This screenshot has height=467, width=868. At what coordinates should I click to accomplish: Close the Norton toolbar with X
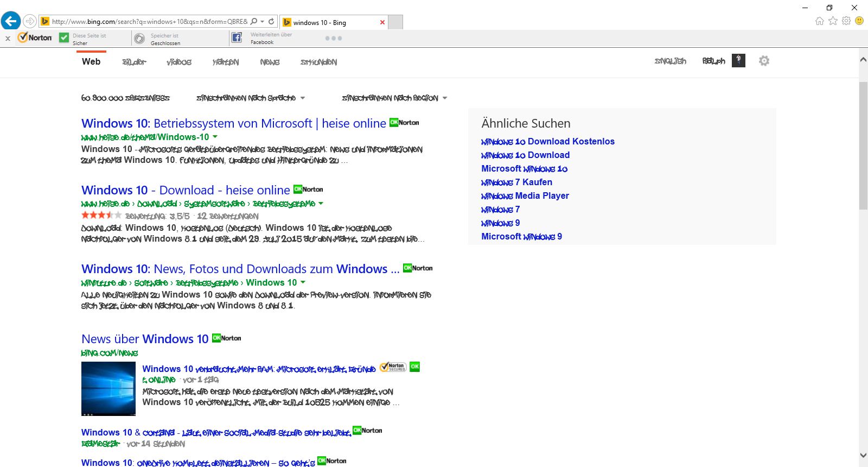click(x=8, y=38)
